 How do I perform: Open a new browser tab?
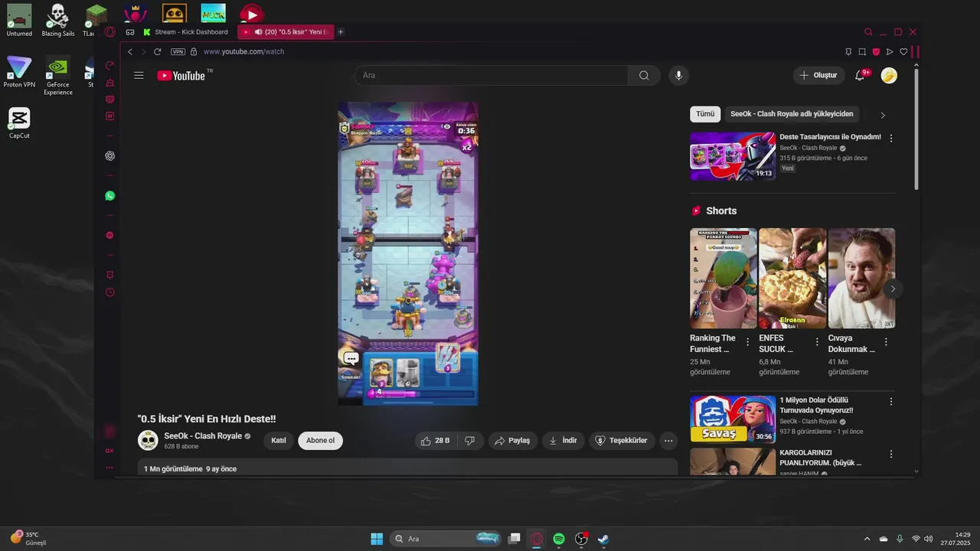(341, 32)
